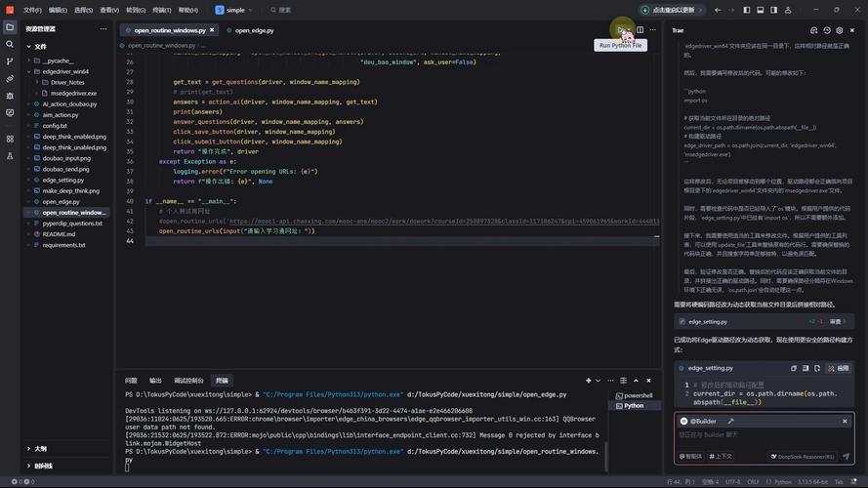Close the open_routine_windows.py tab

(212, 30)
